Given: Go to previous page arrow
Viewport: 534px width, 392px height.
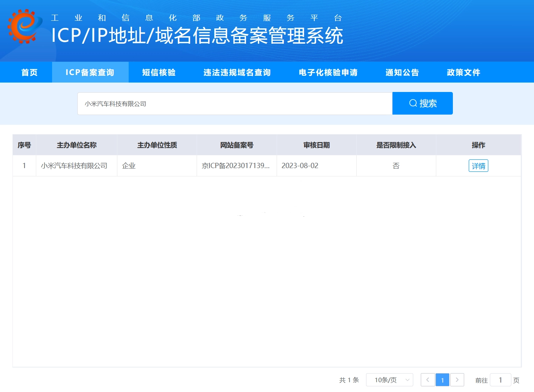Looking at the screenshot, I should (x=428, y=380).
